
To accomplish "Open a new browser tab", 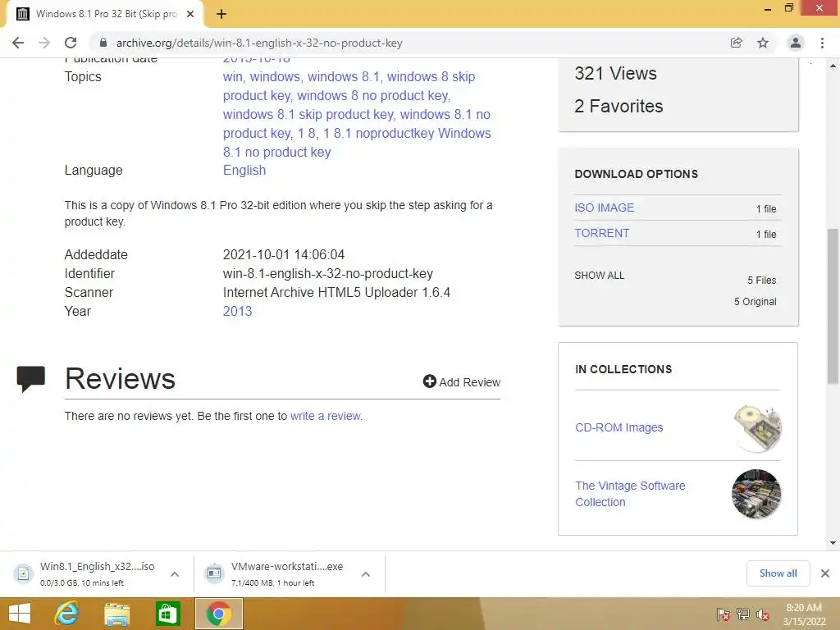I will 221,14.
